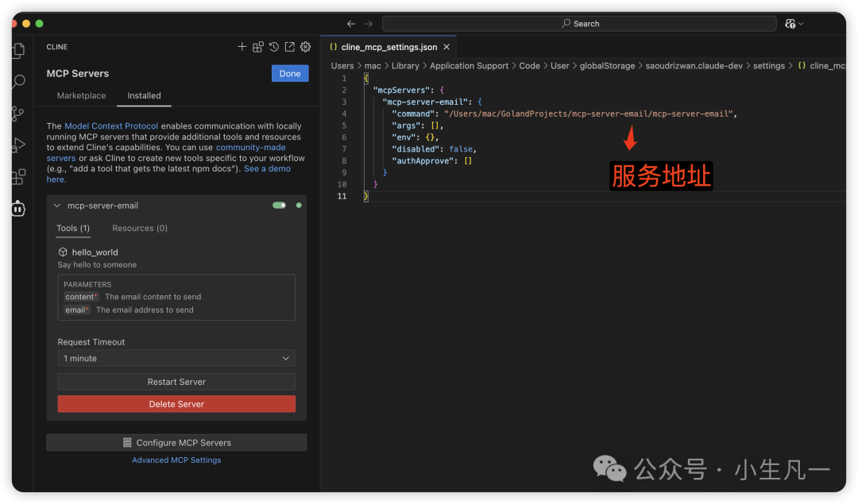
Task: Open the Cline robot icon in activity bar
Action: 18,208
